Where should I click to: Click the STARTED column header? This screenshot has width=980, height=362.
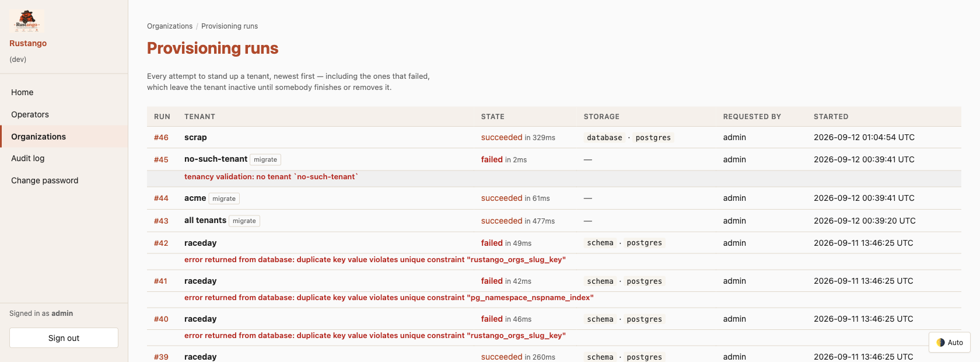(x=831, y=117)
